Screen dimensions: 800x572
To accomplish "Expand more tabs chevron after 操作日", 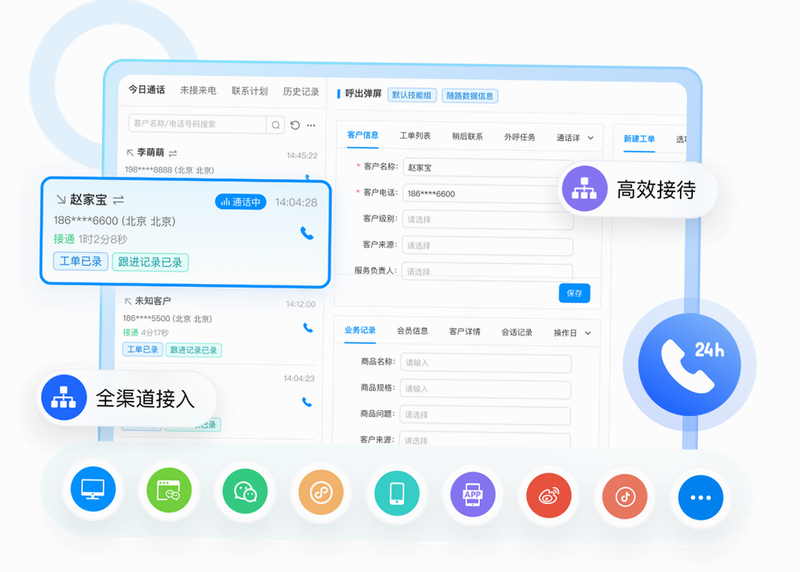I will coord(588,333).
